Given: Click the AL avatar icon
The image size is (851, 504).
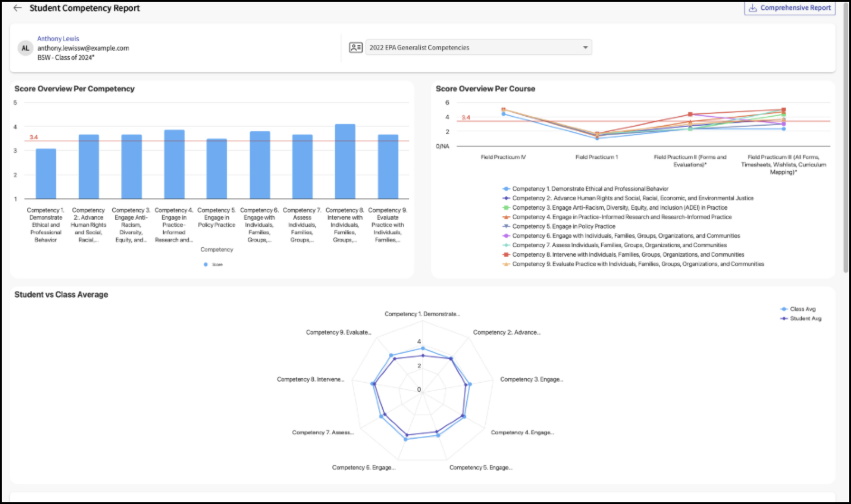Looking at the screenshot, I should 25,48.
